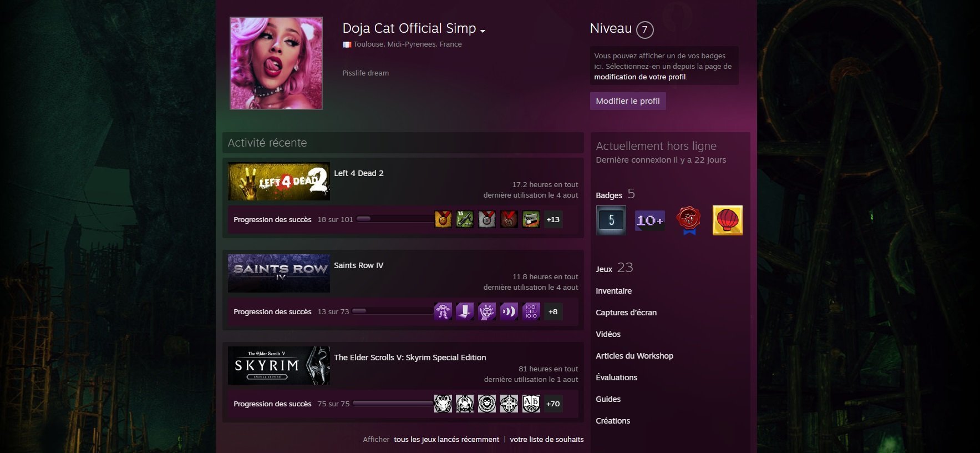980x453 pixels.
Task: Show +8 more Saints Row IV achievements
Action: [553, 311]
